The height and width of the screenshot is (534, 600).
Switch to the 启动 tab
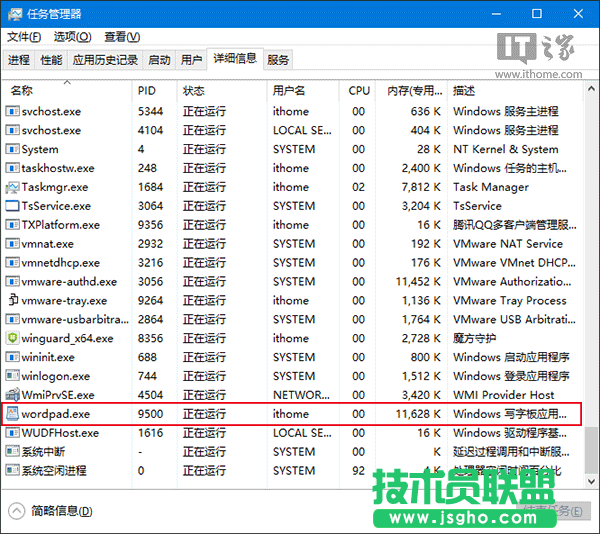[159, 60]
